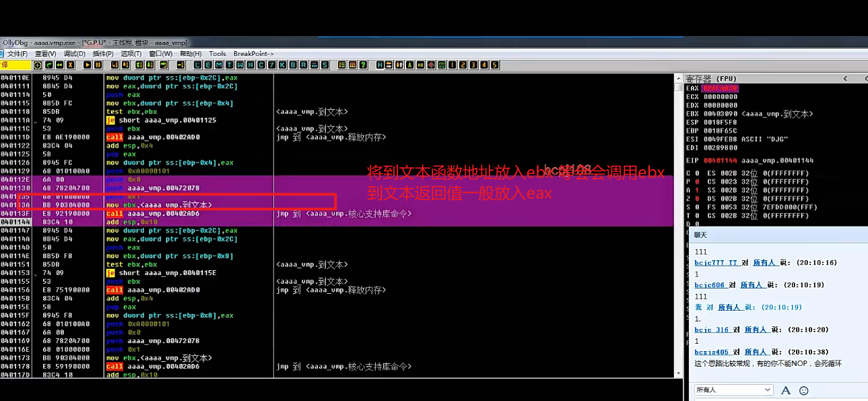Select instruction row at address 0040110E
This screenshot has height=401, width=868.
click(337, 78)
